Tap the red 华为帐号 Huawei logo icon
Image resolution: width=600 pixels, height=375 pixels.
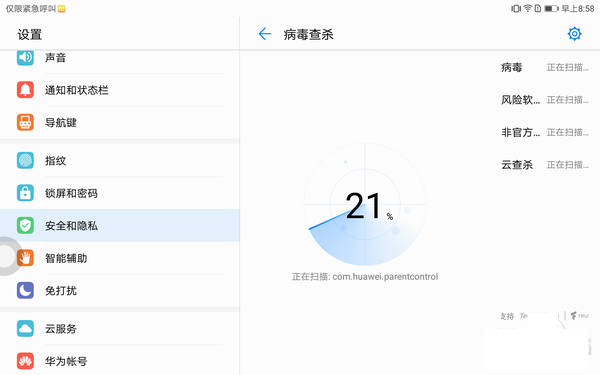coord(25,361)
